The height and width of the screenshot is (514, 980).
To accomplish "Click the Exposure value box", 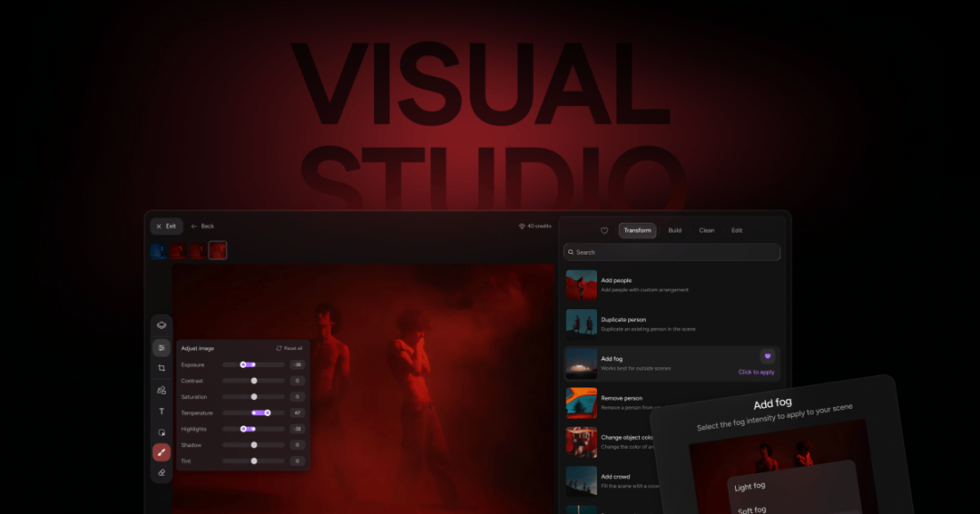I will point(298,364).
